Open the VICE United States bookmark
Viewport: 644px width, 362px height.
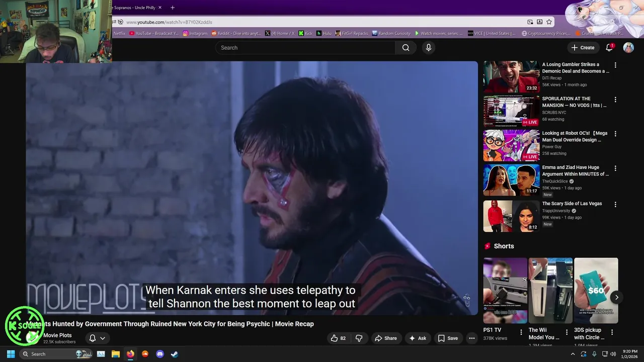(x=492, y=34)
